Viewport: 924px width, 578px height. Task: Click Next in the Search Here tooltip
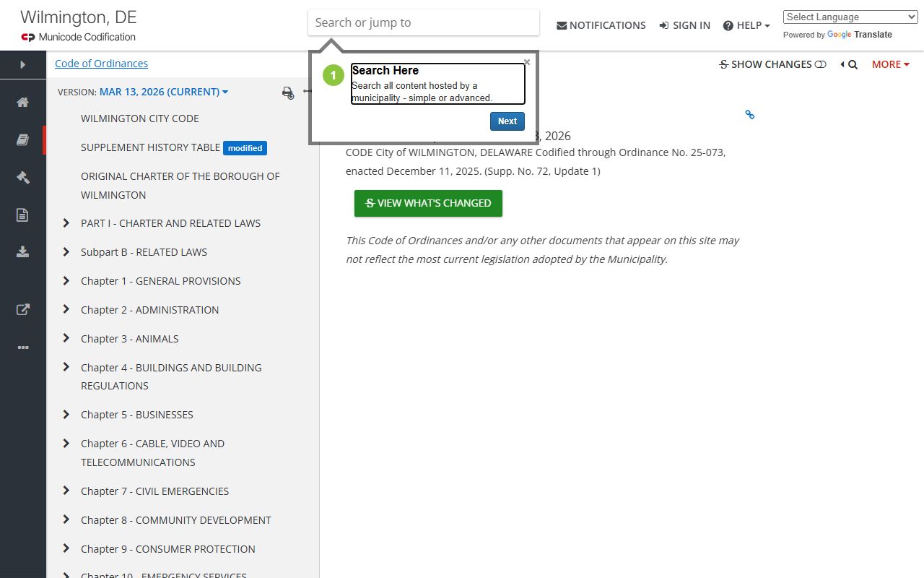coord(507,121)
